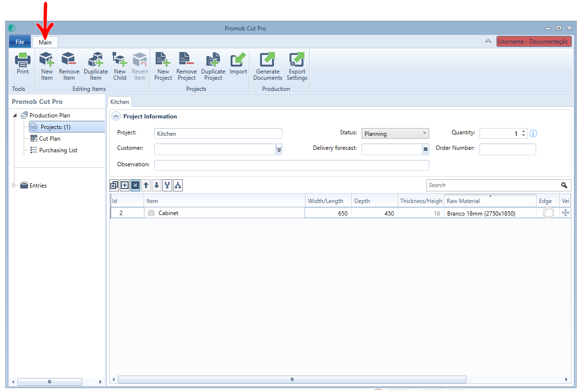Create a New Project
Viewport: 582px width, 392px height.
(x=163, y=67)
